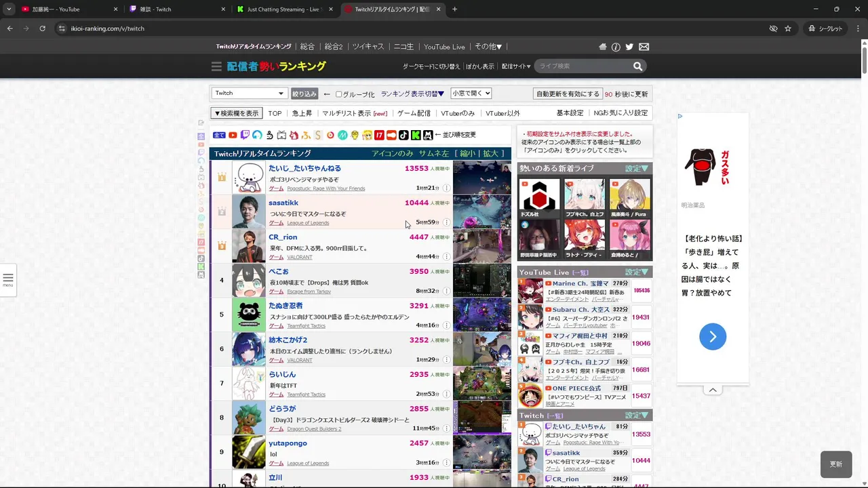Viewport: 868px width, 488px height.
Task: Switch to dark mode via ダークモードに切り替え
Action: 431,66
